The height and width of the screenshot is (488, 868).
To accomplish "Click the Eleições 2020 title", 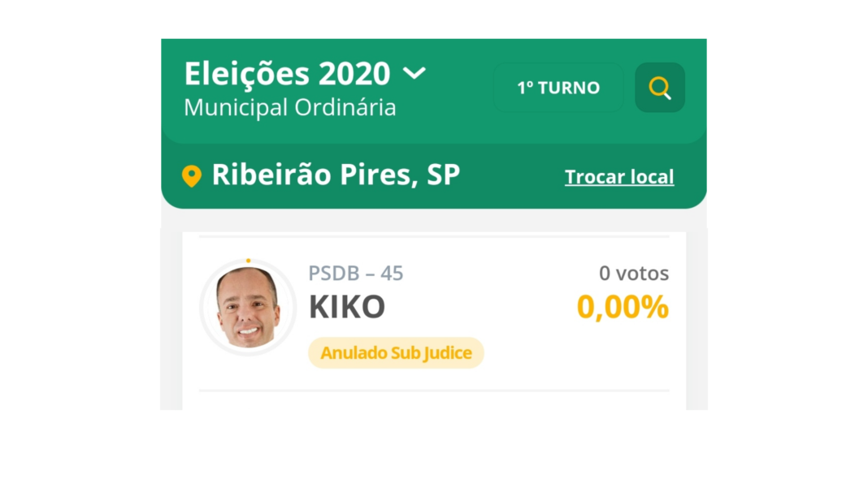I will [287, 74].
